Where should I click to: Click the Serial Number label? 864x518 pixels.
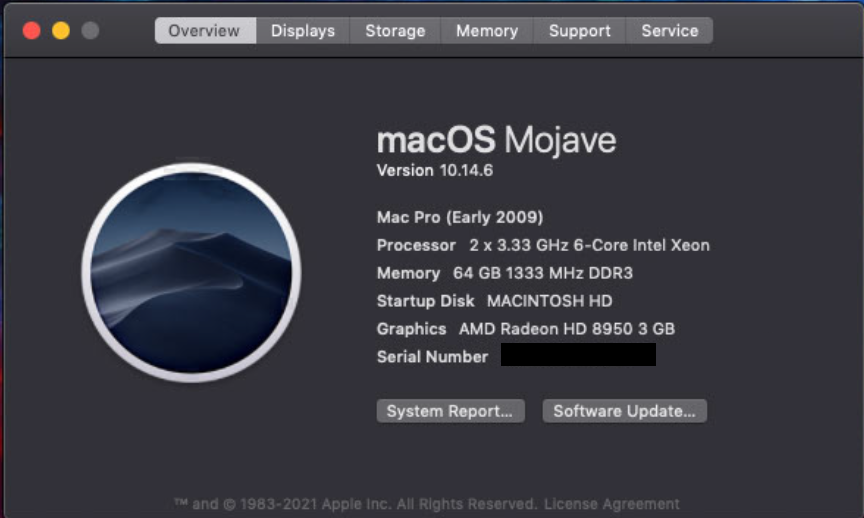[x=433, y=357]
